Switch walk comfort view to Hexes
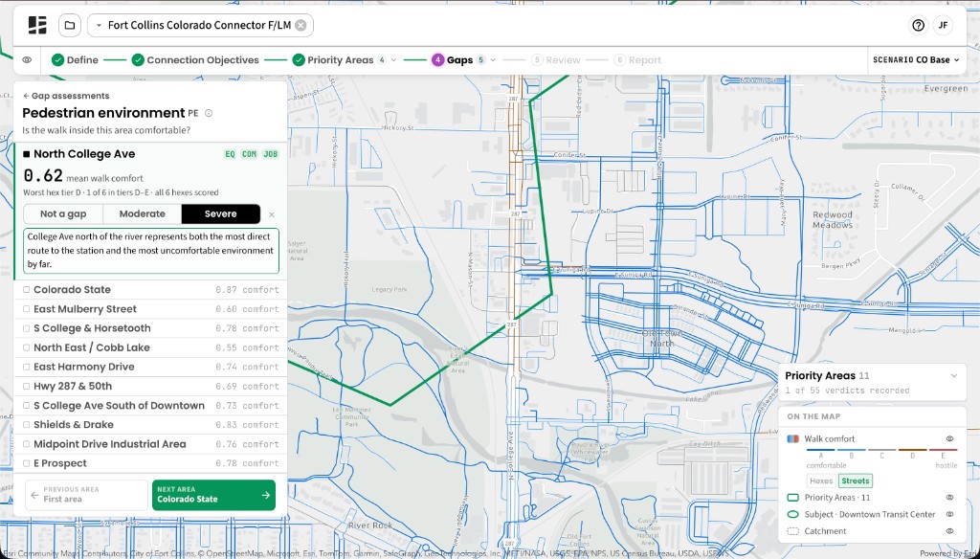 (x=821, y=481)
